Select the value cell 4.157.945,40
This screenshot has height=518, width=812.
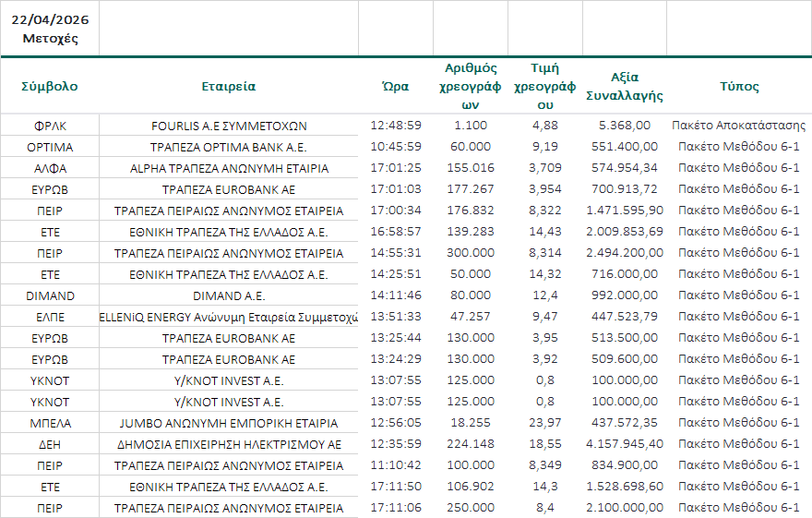coord(625,444)
